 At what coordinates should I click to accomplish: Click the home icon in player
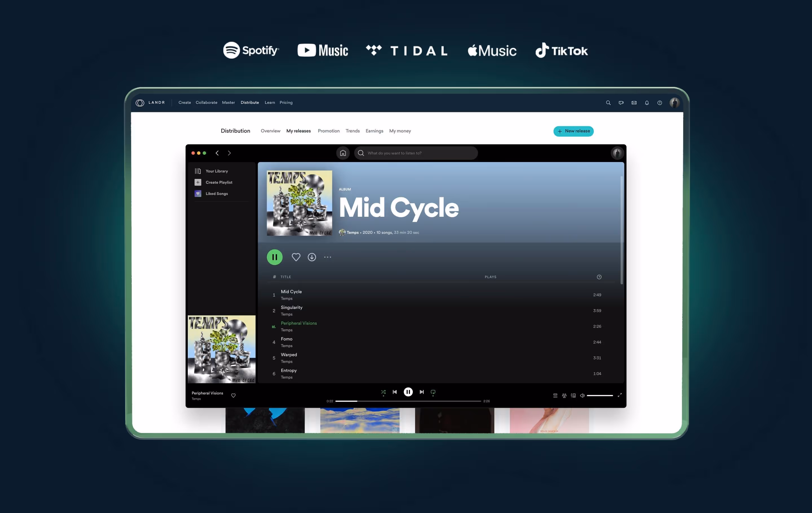(x=343, y=153)
